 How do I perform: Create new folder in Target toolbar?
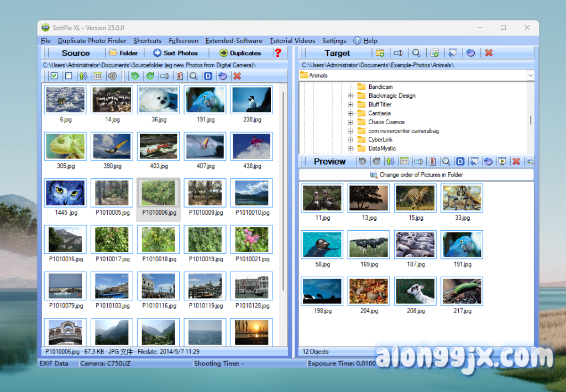(380, 53)
